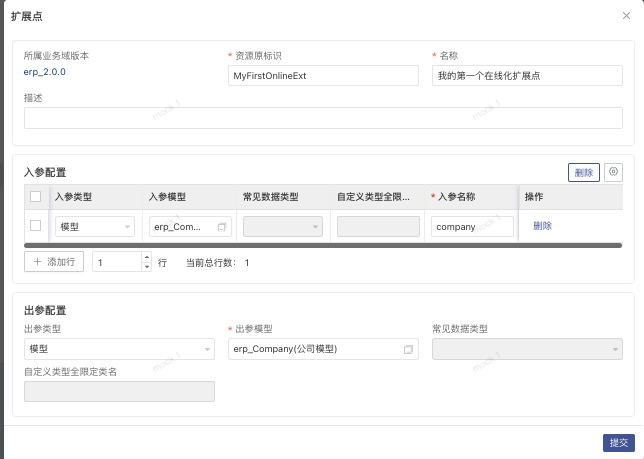Image resolution: width=644 pixels, height=459 pixels.
Task: Open the erp_2.0.0 version link
Action: [44, 72]
